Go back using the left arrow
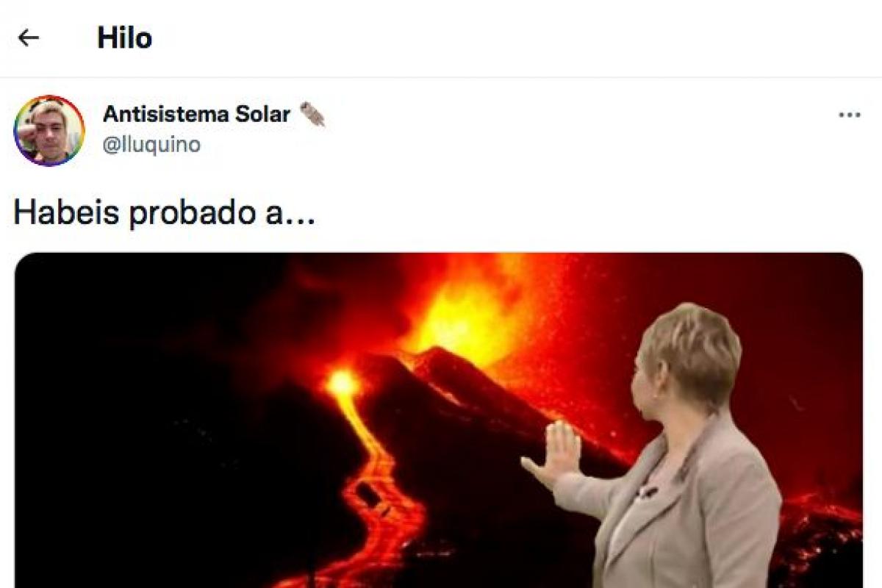This screenshot has height=588, width=882. point(28,37)
